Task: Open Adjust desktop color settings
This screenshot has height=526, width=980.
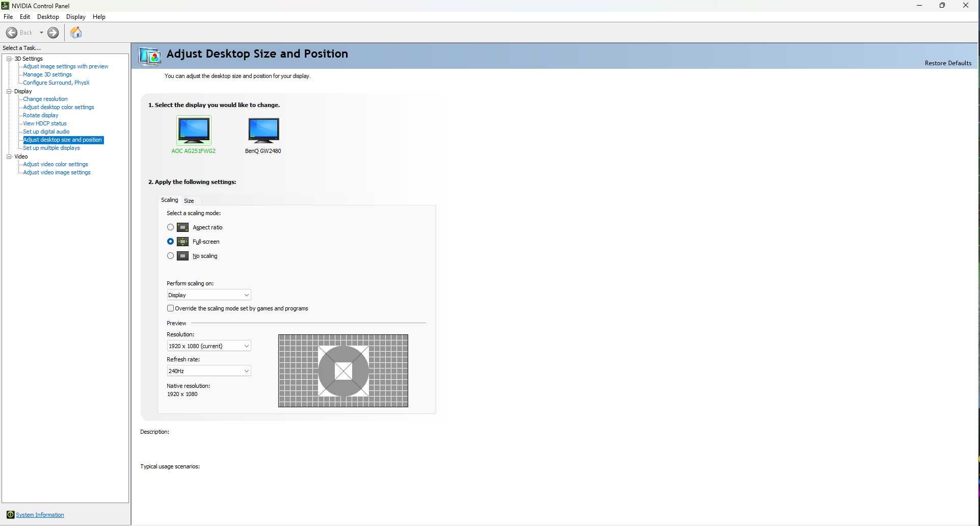Action: point(59,107)
